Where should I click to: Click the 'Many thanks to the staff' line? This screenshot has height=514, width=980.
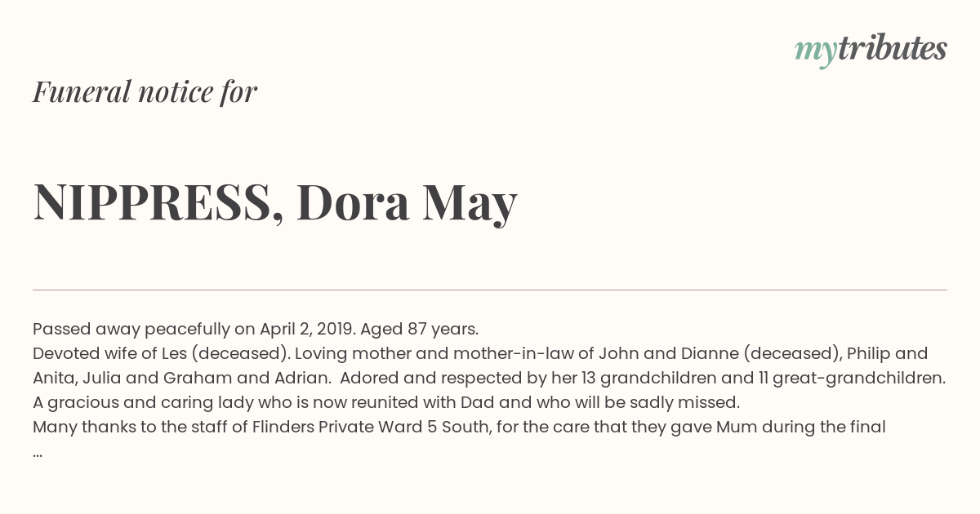(x=459, y=427)
